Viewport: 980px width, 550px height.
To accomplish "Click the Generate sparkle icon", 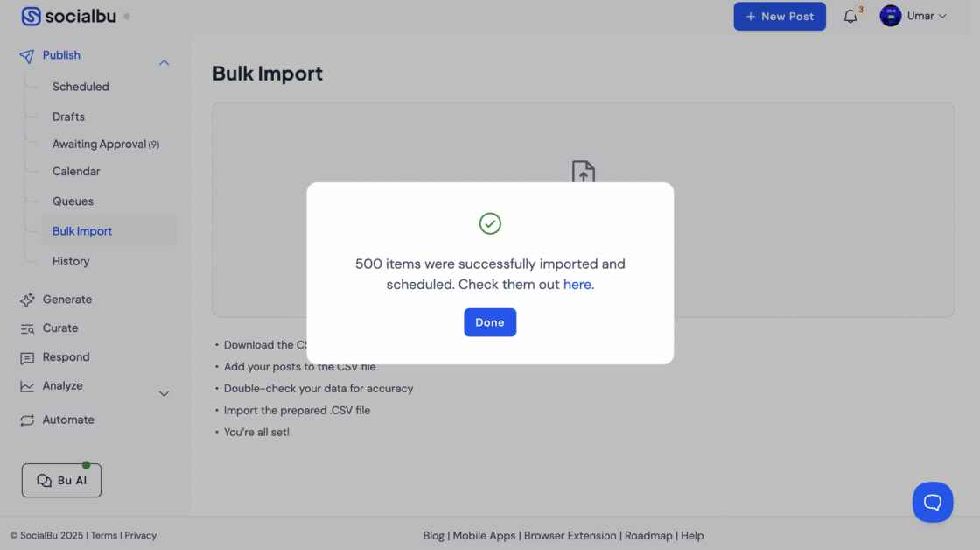I will (27, 300).
